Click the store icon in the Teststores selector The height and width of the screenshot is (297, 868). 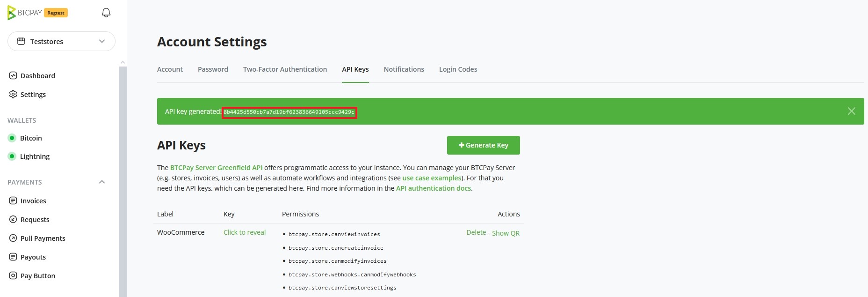point(21,41)
